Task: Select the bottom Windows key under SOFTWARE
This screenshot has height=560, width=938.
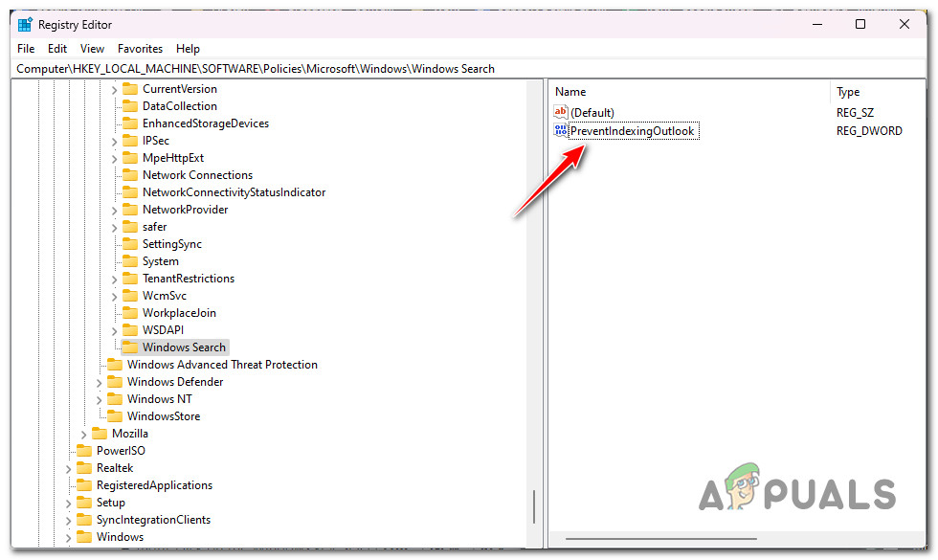Action: (x=121, y=537)
